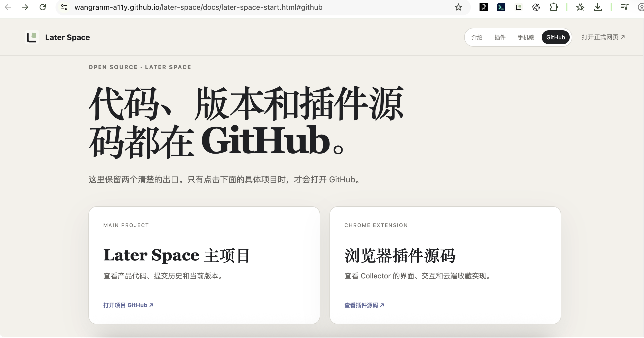Click the CHROME EXTENSION label
Viewport: 644px width, 338px height.
[x=376, y=225]
